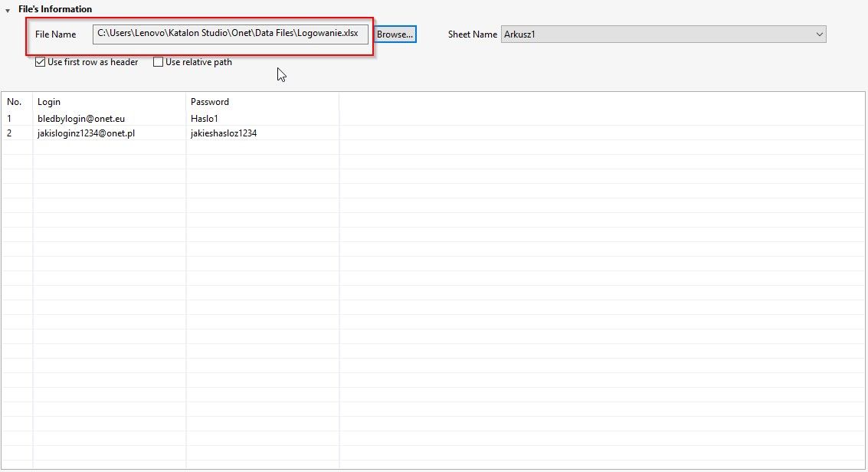Viewport: 868px width, 472px height.
Task: Select row number 1 in table
Action: [x=10, y=119]
